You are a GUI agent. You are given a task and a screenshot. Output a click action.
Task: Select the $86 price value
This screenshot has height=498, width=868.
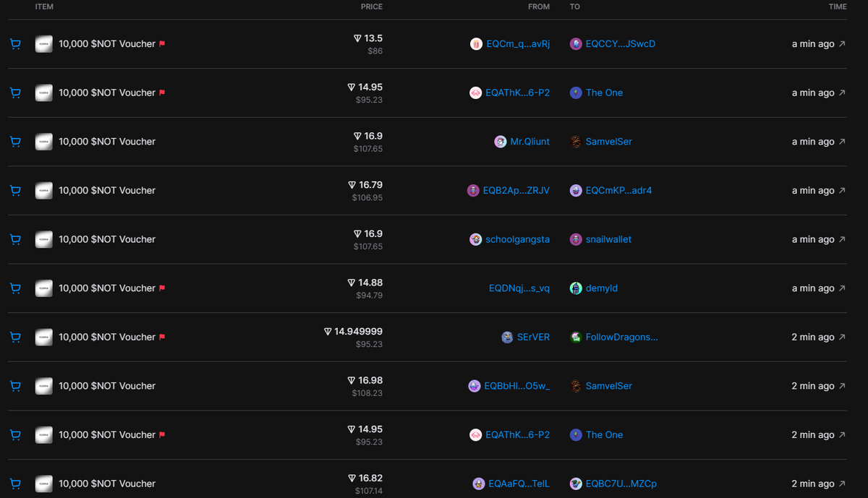[x=375, y=51]
